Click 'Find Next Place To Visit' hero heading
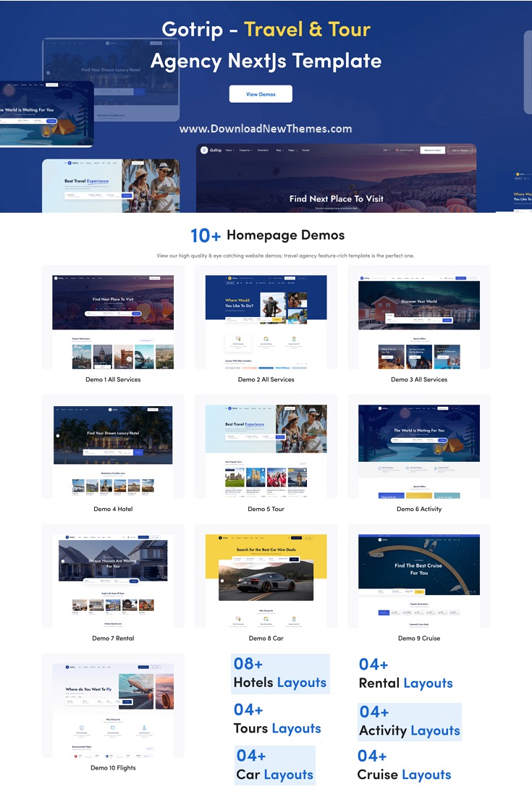Viewport: 532px width, 797px height. [337, 199]
